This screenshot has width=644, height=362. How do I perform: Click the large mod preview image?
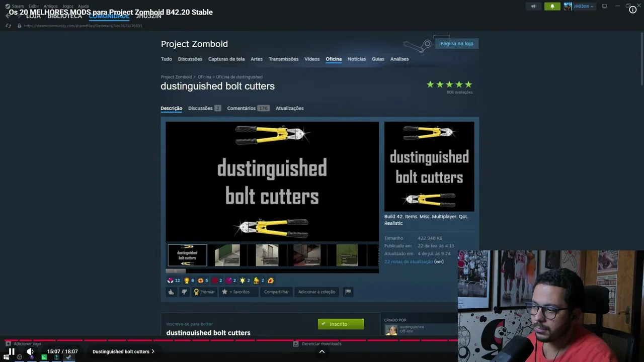click(272, 182)
